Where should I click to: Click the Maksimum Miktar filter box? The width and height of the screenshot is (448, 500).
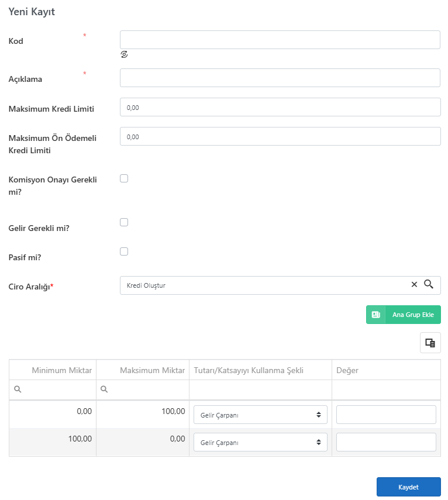(x=143, y=389)
